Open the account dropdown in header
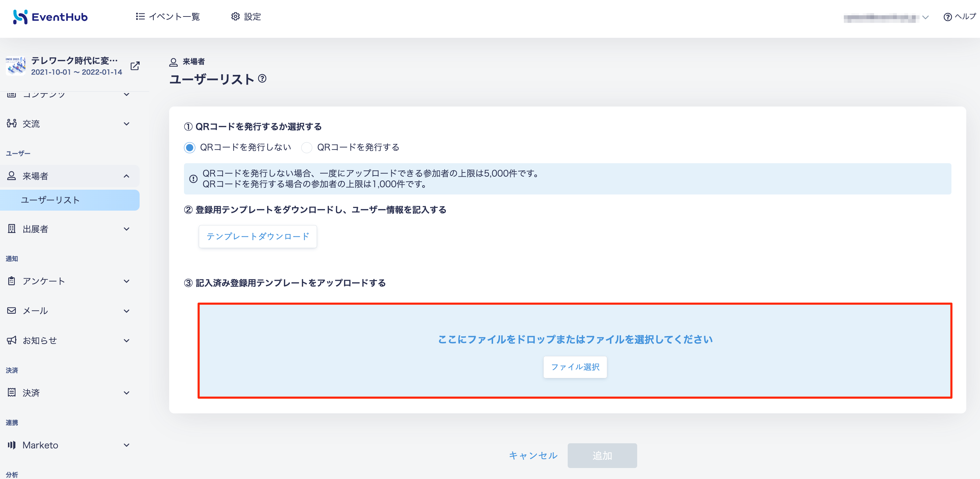This screenshot has width=980, height=479. click(886, 18)
